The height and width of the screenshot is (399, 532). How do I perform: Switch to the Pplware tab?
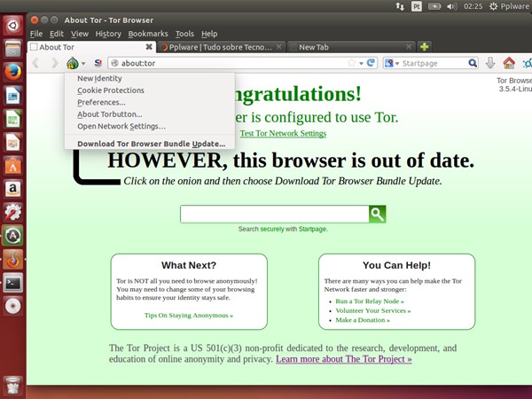coord(222,47)
